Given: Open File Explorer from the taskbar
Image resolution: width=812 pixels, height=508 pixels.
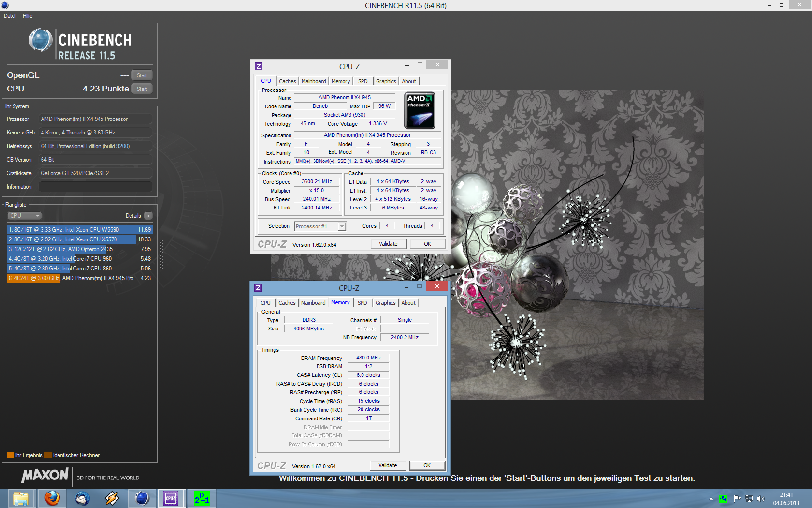Looking at the screenshot, I should (x=20, y=498).
